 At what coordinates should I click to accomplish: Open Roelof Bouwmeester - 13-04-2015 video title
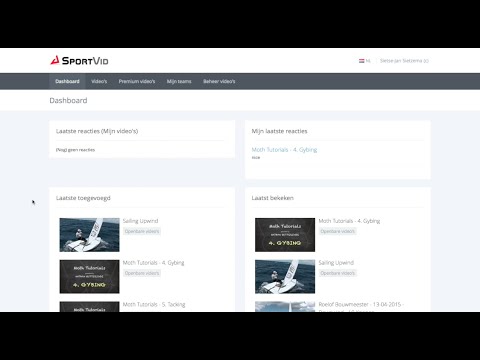(361, 306)
